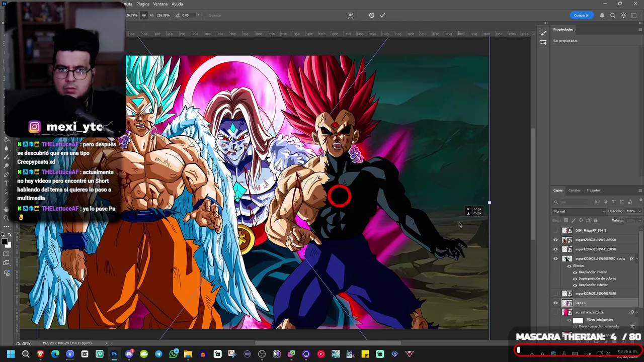644x362 pixels.
Task: Change the screen mode
Action: click(7, 262)
